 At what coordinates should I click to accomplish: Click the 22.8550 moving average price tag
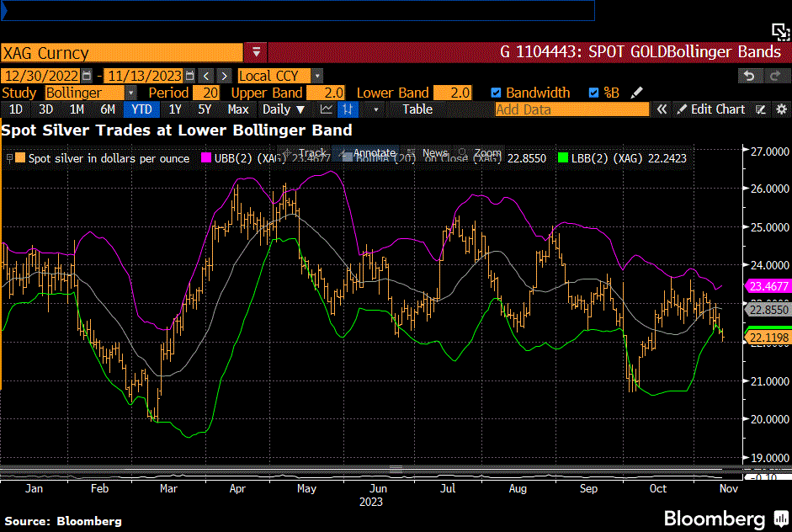coord(768,310)
